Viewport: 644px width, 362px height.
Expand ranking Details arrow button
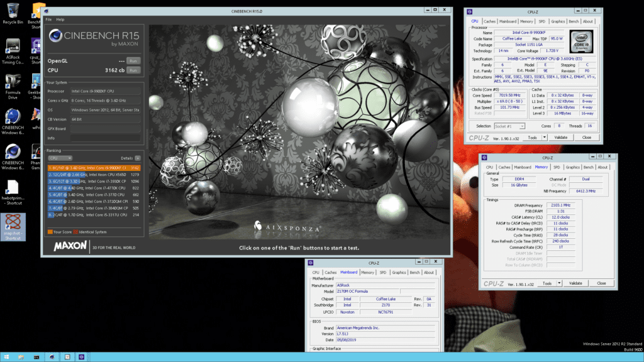(x=138, y=158)
